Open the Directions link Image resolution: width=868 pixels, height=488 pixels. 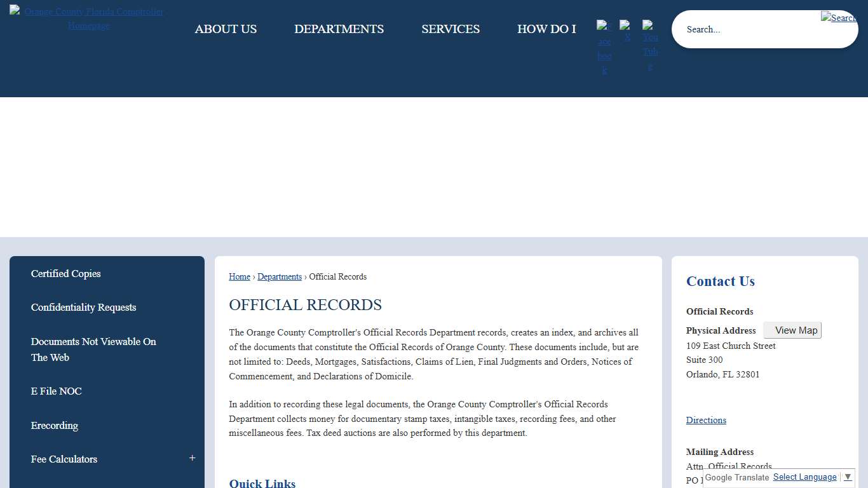pyautogui.click(x=706, y=420)
